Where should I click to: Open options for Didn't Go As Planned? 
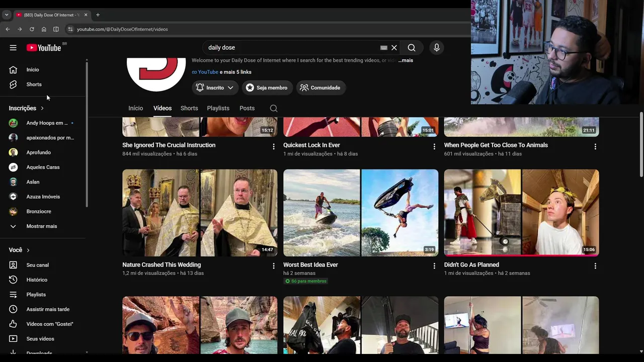pyautogui.click(x=595, y=266)
